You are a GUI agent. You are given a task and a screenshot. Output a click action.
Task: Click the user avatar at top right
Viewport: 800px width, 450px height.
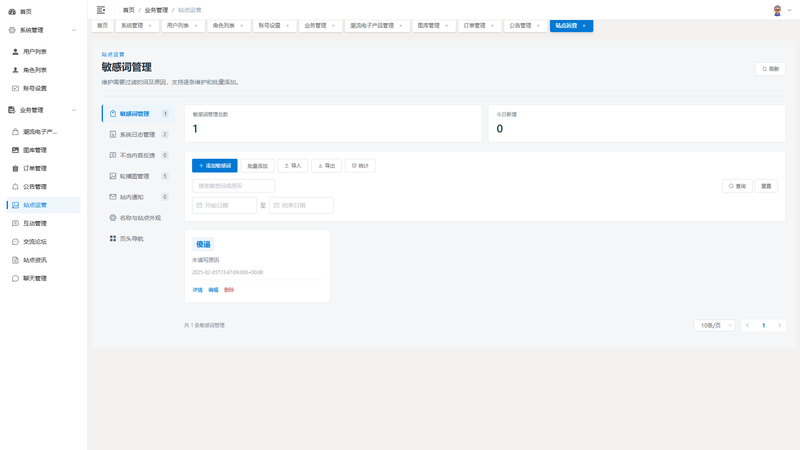tap(777, 11)
